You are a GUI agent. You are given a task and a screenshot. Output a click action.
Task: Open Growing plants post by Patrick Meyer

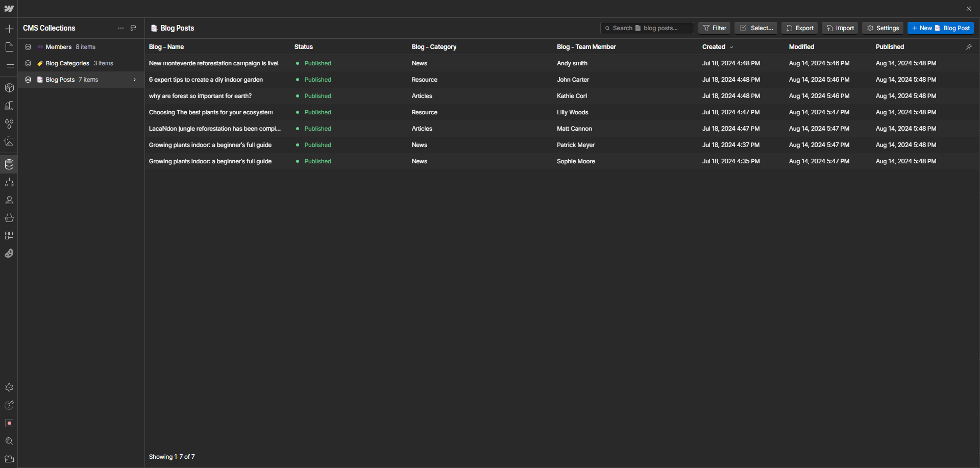click(x=210, y=145)
